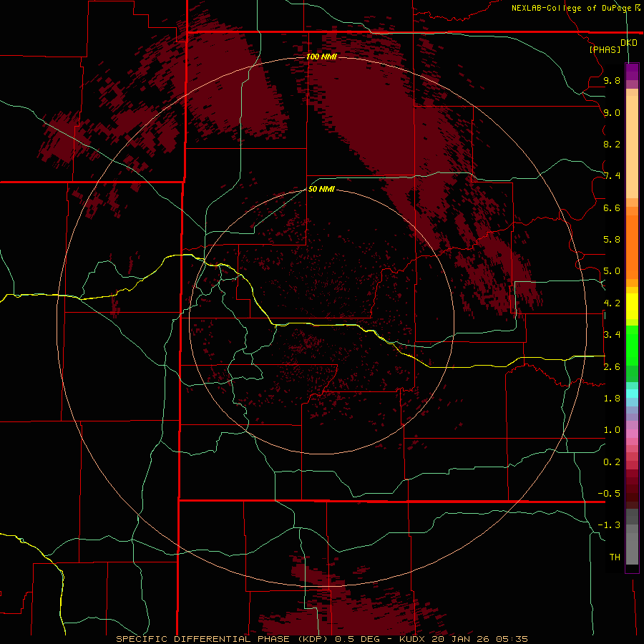Click the 5.0 scale value

point(612,271)
